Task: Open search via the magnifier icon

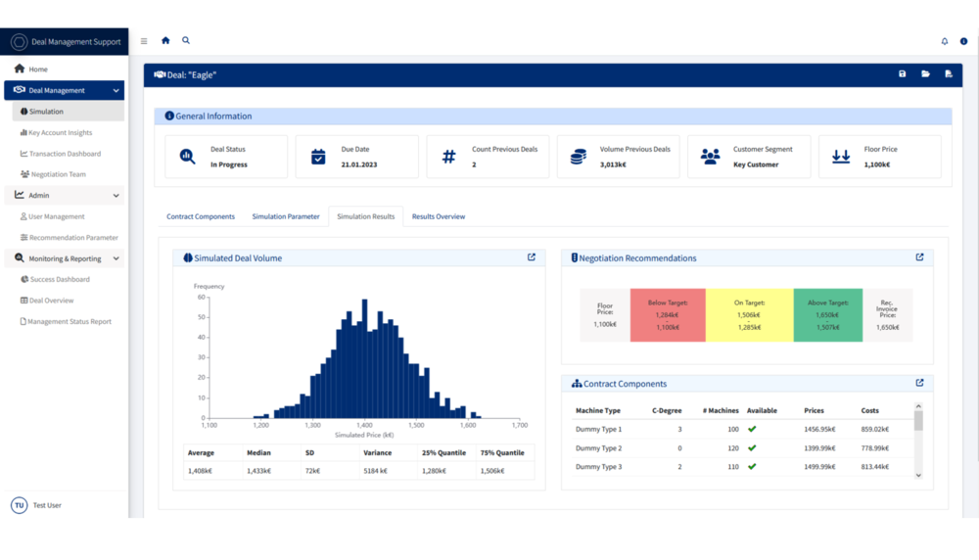Action: 186,40
